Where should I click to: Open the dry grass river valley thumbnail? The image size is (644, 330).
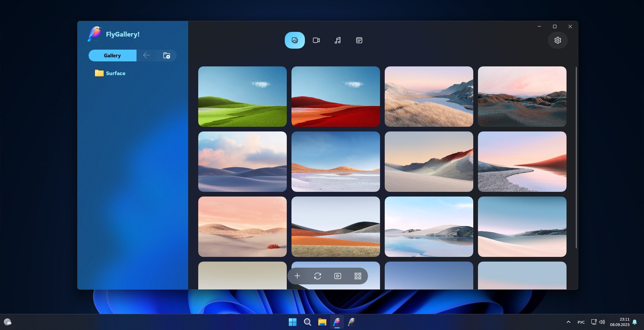pos(429,97)
